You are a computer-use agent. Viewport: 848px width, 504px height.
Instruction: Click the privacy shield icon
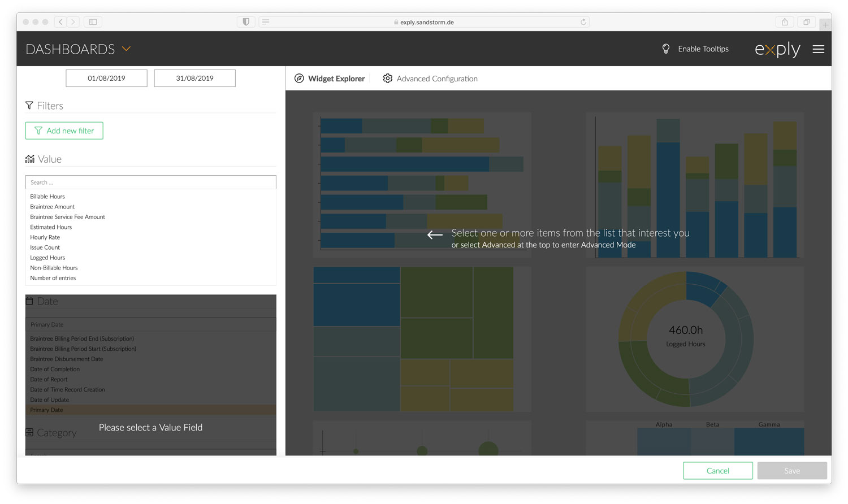point(246,22)
